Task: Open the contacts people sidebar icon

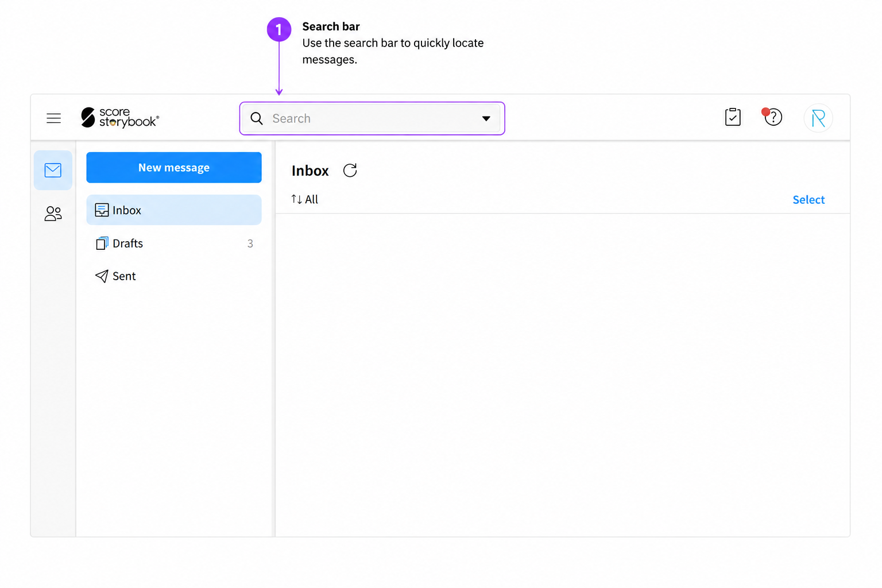Action: click(53, 214)
